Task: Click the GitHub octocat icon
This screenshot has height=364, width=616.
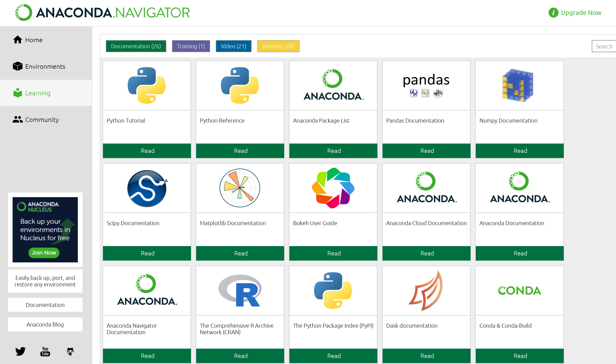Action: point(70,351)
